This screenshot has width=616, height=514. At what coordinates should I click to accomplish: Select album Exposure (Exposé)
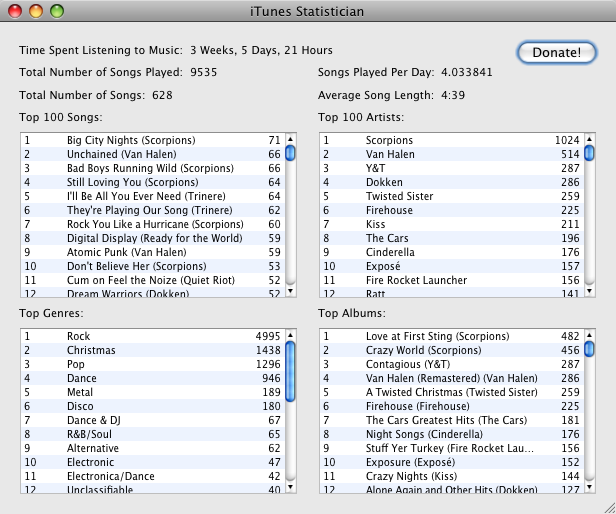[452, 463]
